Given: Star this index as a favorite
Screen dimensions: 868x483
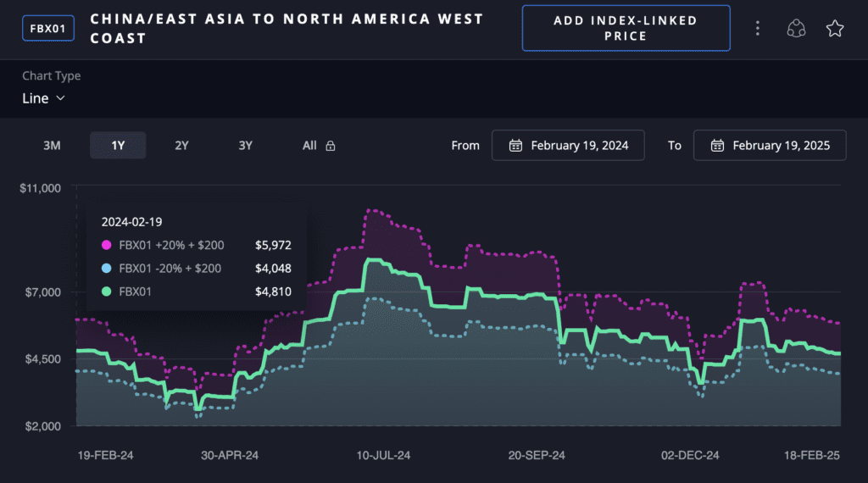Looking at the screenshot, I should point(835,29).
